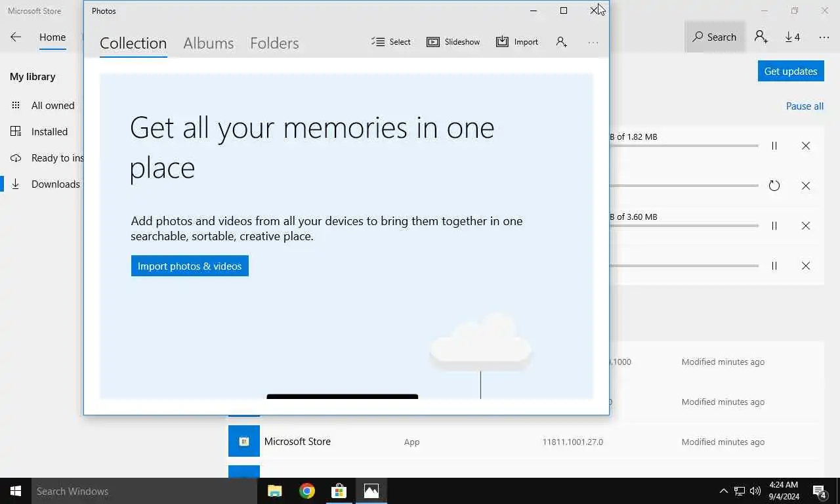
Task: Retry the second queued download
Action: 774,186
